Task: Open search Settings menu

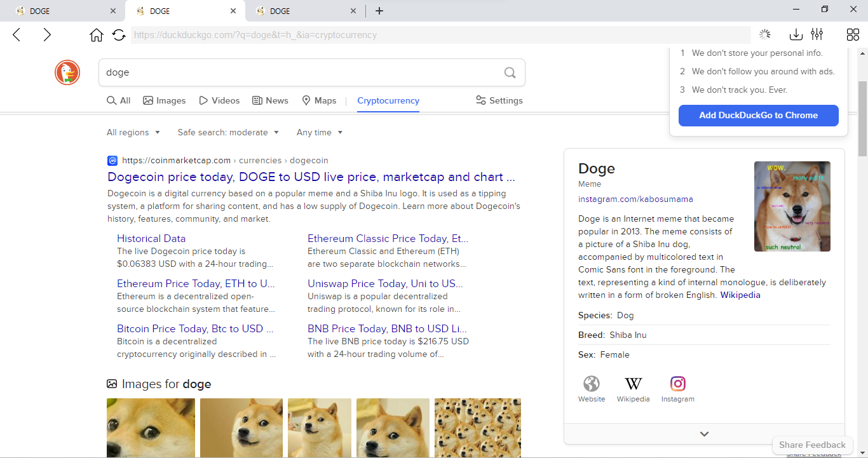Action: click(499, 100)
